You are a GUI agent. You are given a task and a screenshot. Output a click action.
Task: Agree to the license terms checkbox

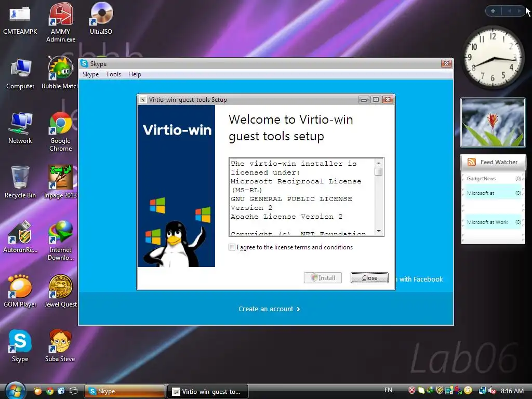coord(232,247)
